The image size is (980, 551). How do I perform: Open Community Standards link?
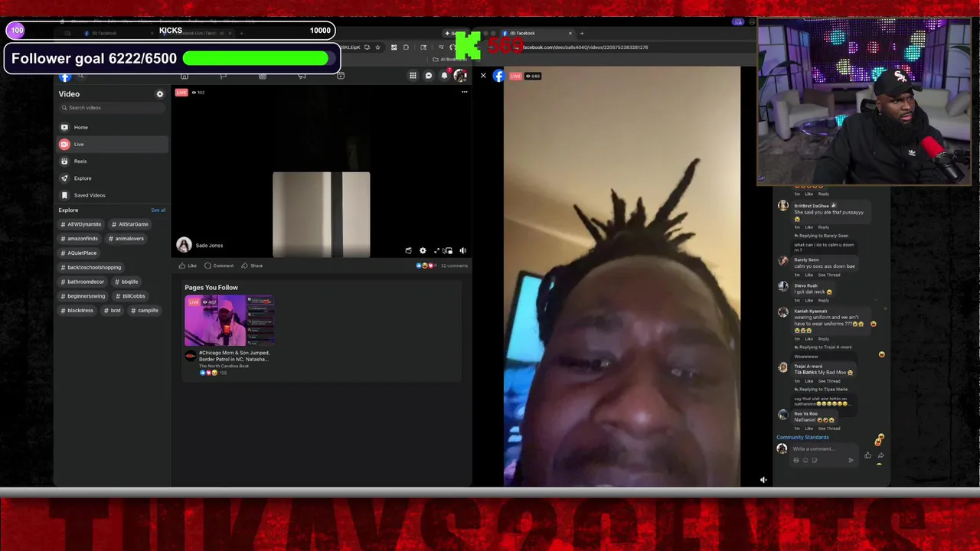(802, 437)
